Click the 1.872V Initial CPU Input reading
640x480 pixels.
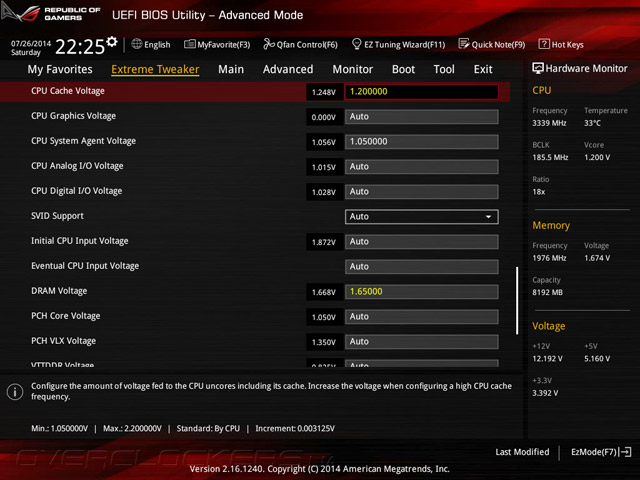point(324,242)
